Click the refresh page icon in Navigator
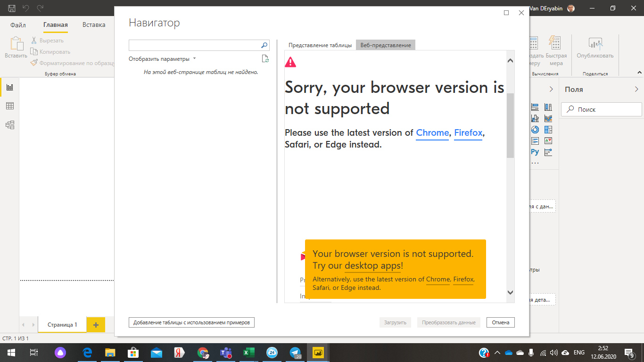Screen dimensions: 644x362 click(265, 59)
